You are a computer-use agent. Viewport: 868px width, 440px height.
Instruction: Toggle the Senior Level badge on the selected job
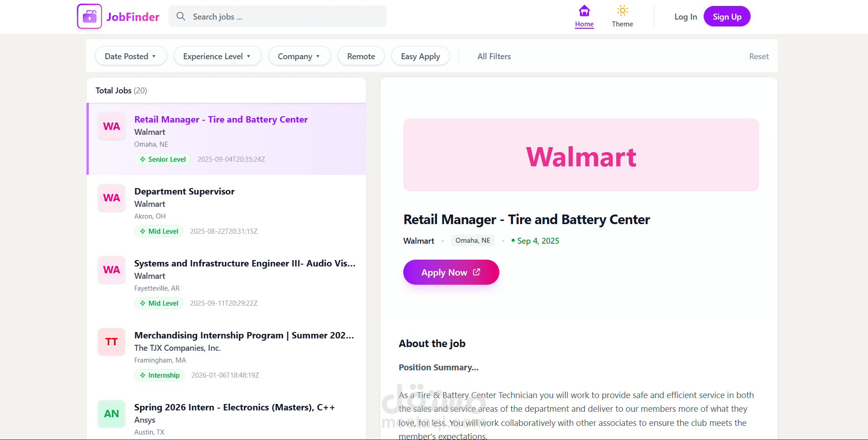pyautogui.click(x=162, y=159)
